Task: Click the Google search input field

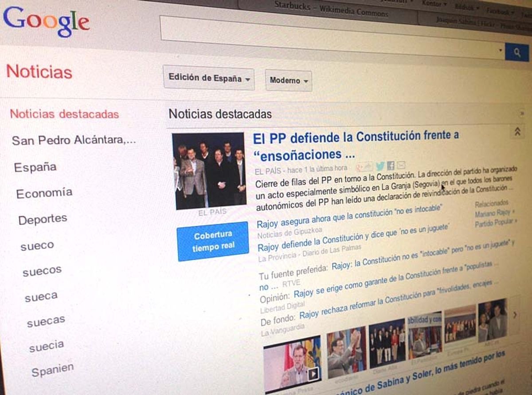Action: 332,36
